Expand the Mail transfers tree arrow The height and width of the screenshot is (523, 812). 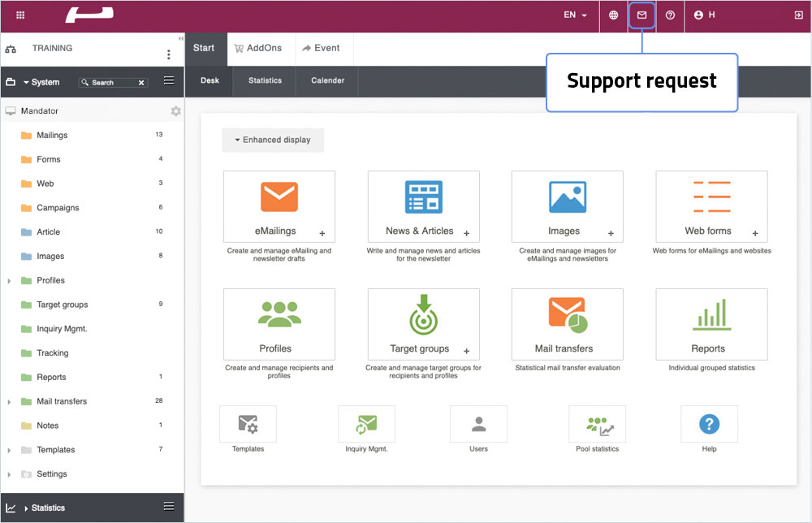click(9, 402)
